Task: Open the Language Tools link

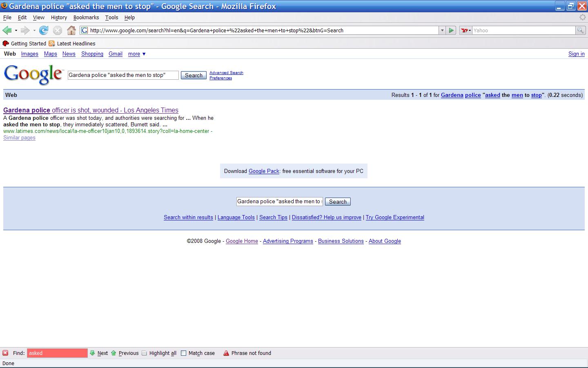Action: (x=236, y=217)
